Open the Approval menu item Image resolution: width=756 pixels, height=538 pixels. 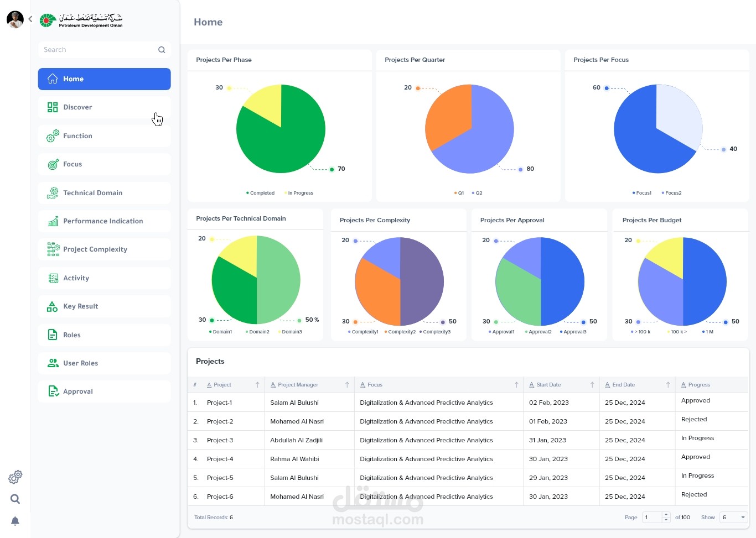(105, 391)
